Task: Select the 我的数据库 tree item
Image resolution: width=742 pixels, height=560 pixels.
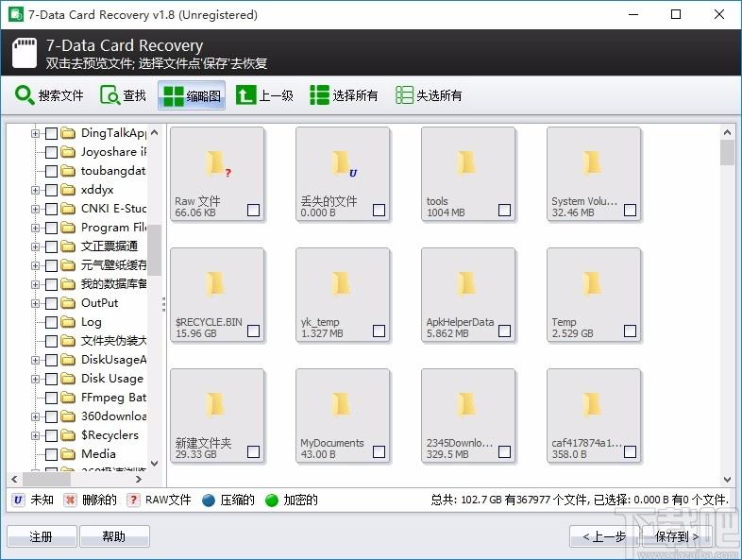Action: coord(113,284)
